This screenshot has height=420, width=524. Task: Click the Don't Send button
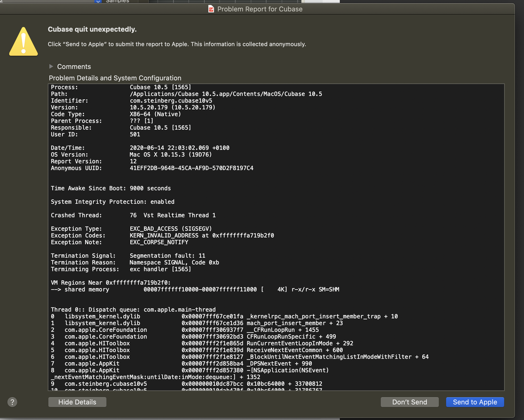(x=410, y=402)
